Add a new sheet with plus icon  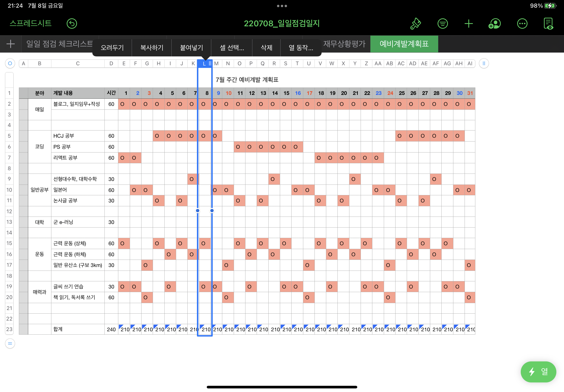[x=11, y=44]
